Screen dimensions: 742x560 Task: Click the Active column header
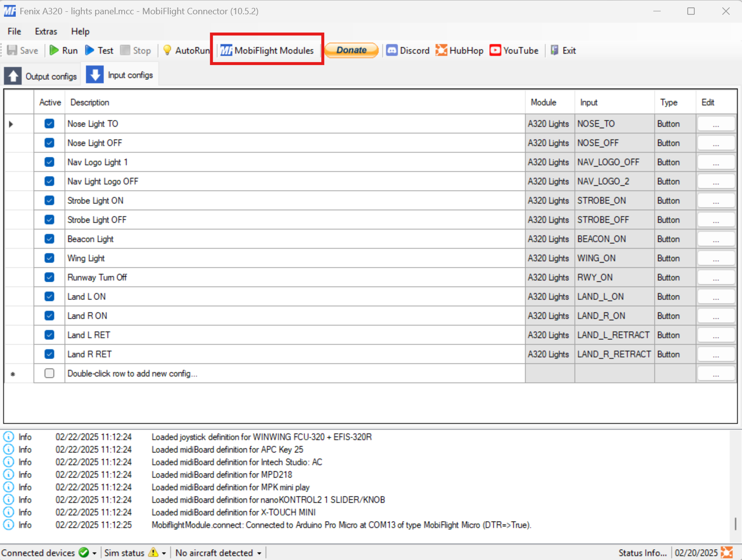click(x=50, y=102)
